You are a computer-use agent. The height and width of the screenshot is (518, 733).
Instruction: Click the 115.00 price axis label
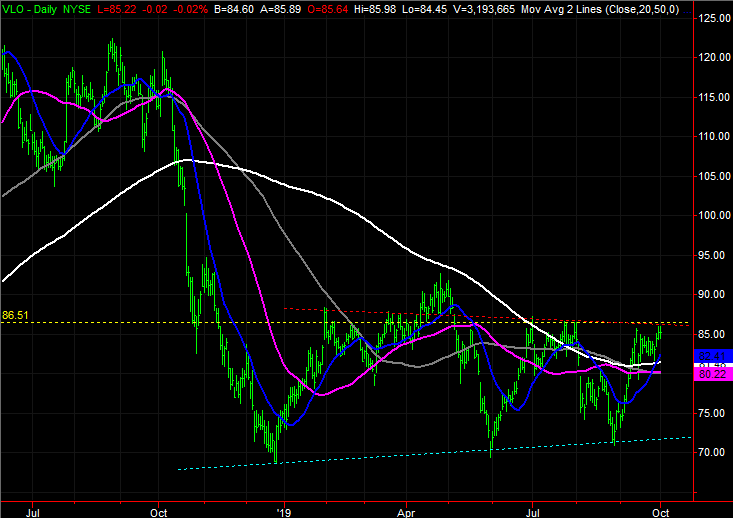pos(714,97)
